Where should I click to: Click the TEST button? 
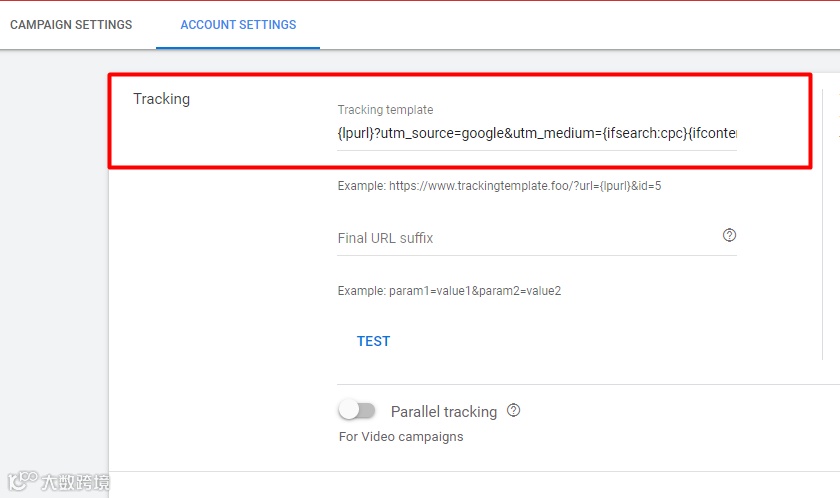pos(373,341)
